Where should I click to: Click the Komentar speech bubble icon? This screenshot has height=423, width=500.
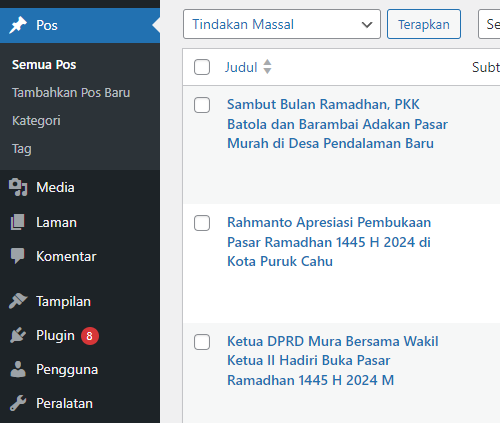click(18, 256)
